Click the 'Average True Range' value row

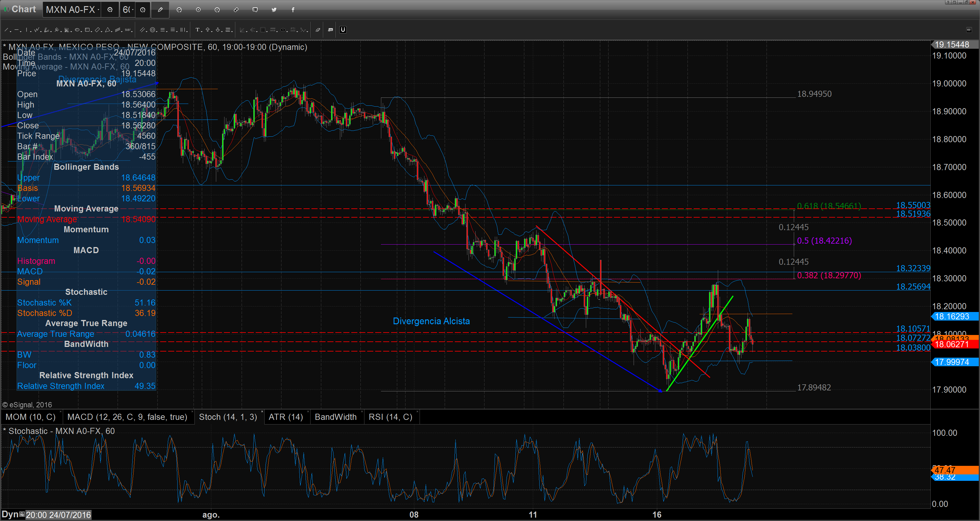(x=86, y=334)
